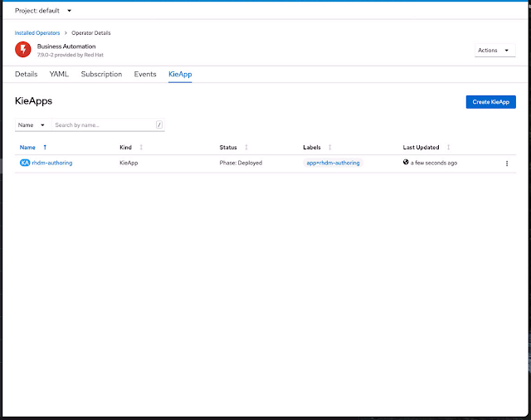
Task: Click '7.9.0-2 provided by Red Hat' text
Action: pos(70,55)
